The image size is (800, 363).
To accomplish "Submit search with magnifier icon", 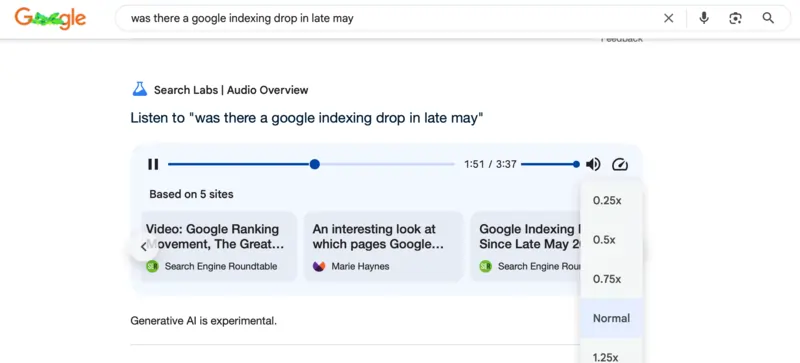I will pos(768,18).
